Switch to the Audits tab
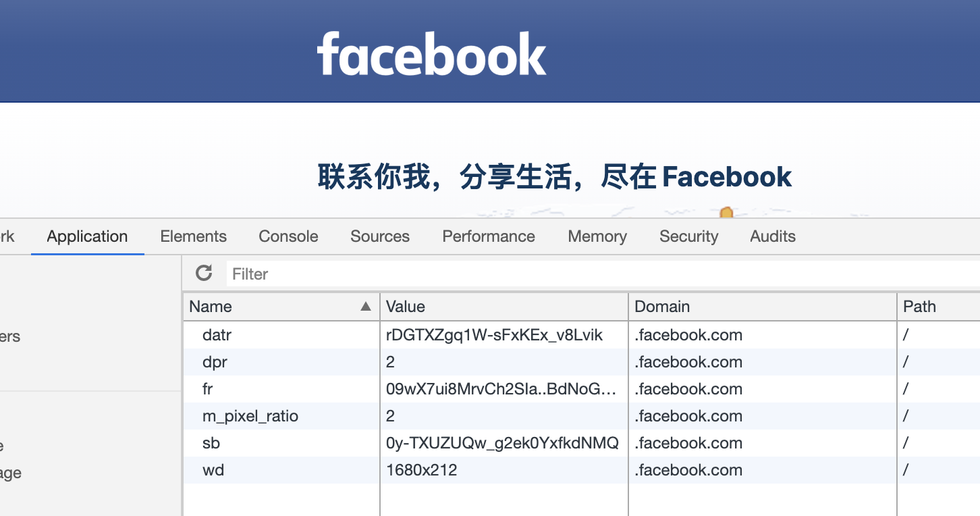Image resolution: width=980 pixels, height=516 pixels. point(773,236)
